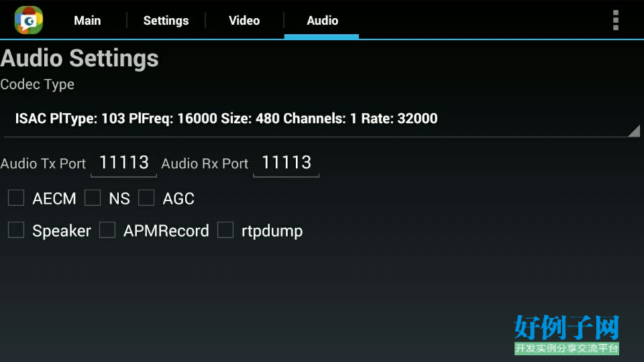644x362 pixels.
Task: Click the blue watermark logo
Action: click(567, 334)
